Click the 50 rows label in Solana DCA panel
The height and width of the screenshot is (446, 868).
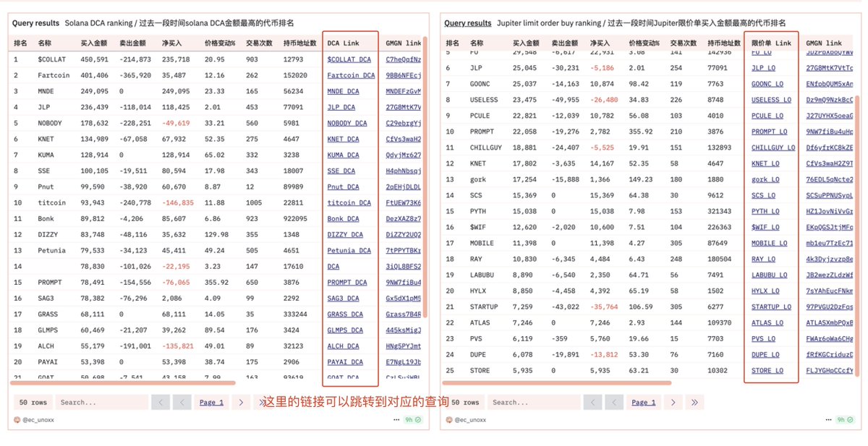tap(33, 402)
